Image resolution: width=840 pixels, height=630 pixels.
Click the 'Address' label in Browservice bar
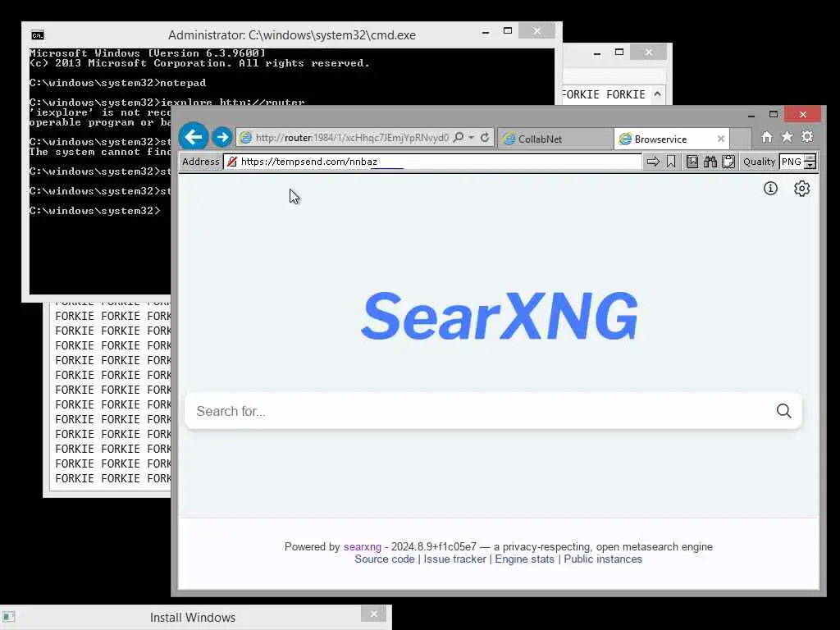(200, 162)
